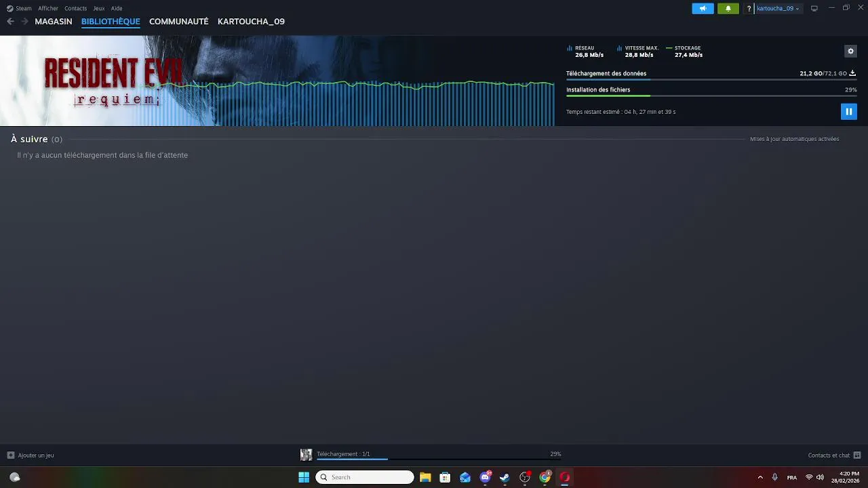
Task: Click the VITESSE MAX. 28,8 Mb/s stat
Action: [x=637, y=52]
